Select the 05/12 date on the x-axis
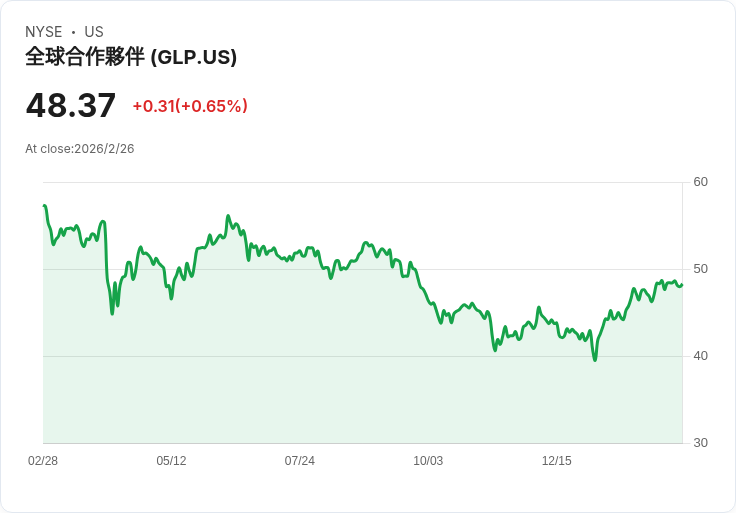Image resolution: width=736 pixels, height=513 pixels. tap(171, 461)
